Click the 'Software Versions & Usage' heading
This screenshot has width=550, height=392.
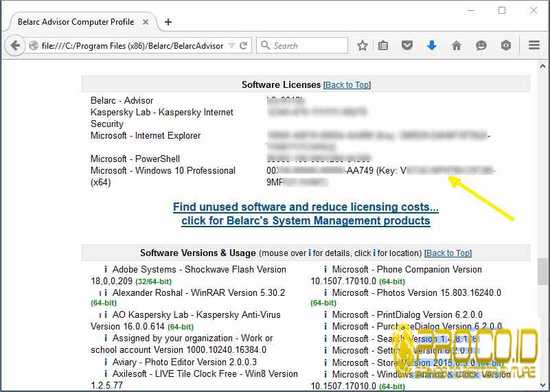[x=198, y=253]
